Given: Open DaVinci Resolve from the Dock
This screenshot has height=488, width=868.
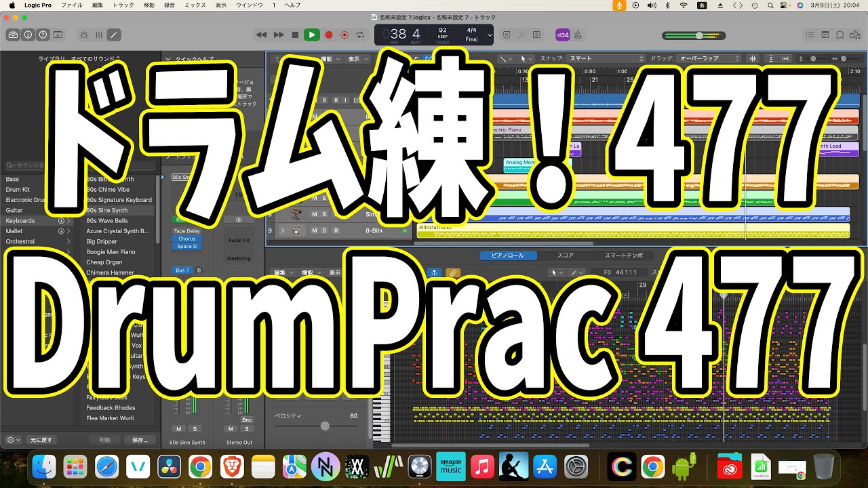Looking at the screenshot, I should tap(169, 466).
